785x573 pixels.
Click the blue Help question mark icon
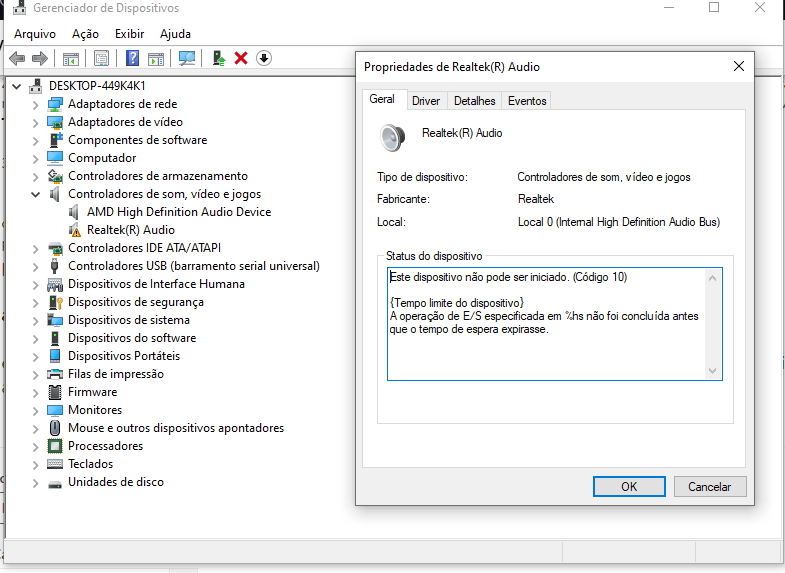coord(132,59)
